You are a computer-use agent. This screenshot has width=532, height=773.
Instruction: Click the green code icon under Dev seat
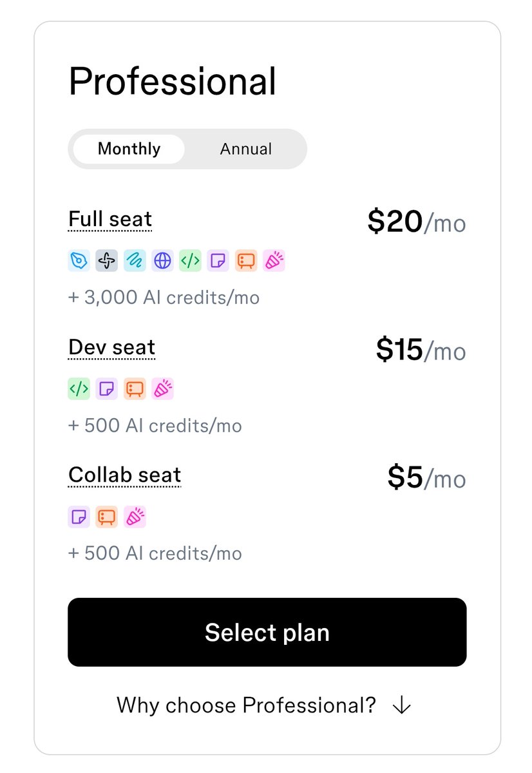[x=79, y=388]
